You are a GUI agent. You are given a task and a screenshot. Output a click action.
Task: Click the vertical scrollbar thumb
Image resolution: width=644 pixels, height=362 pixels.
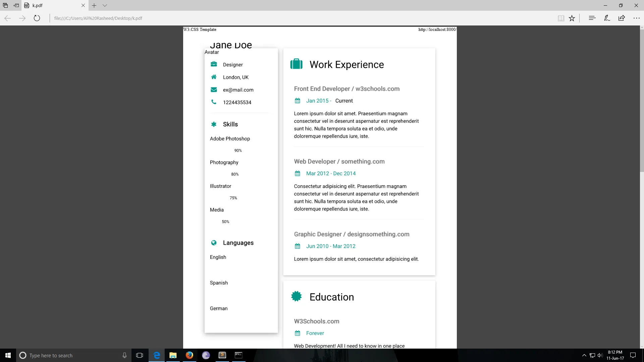point(642,101)
